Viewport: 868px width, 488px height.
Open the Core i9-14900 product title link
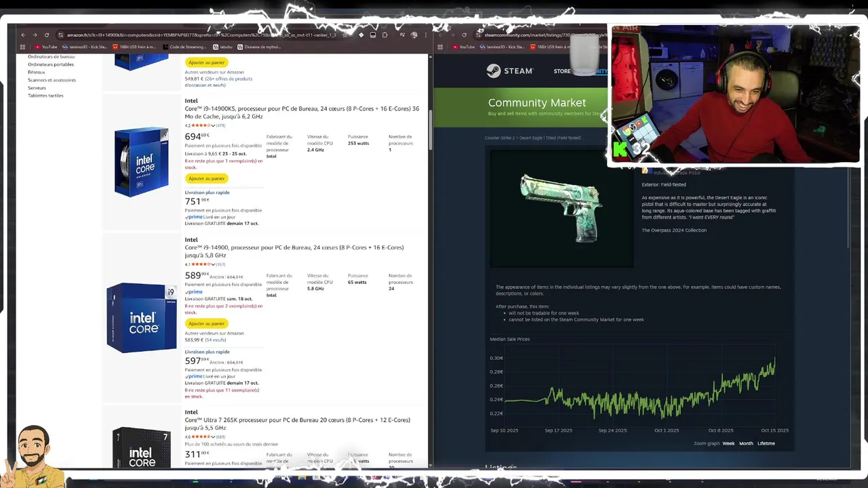294,251
